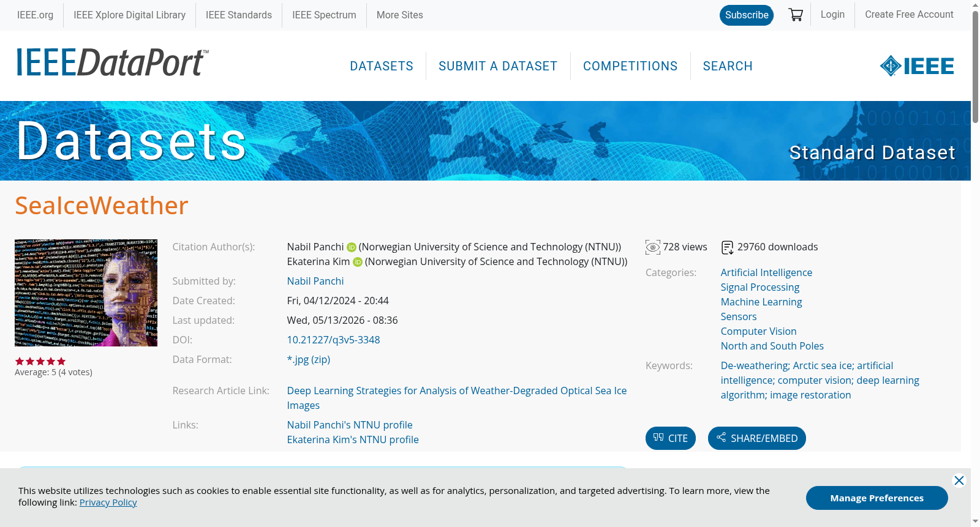Rate the dataset using the five stars
Screen dimensions: 980x527
click(x=40, y=361)
